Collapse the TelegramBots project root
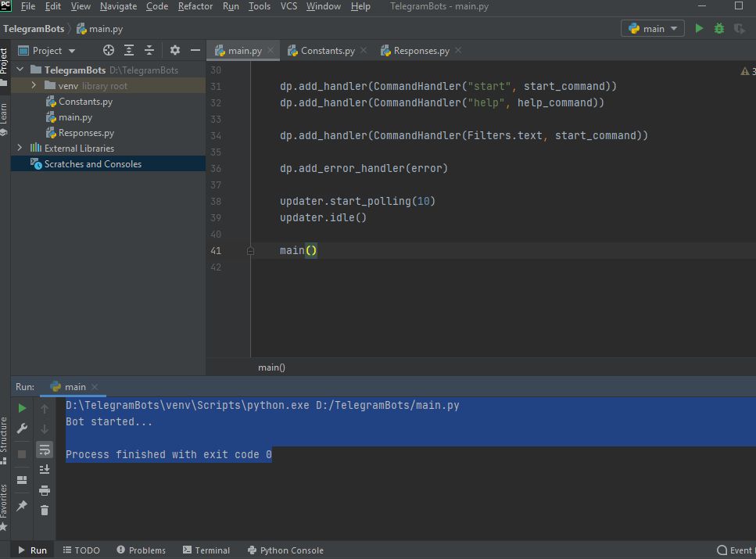 tap(20, 70)
